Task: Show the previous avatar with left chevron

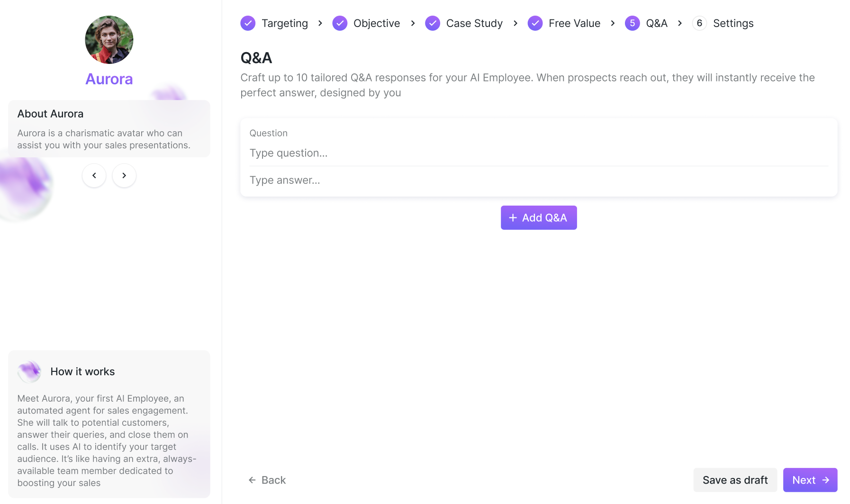Action: click(94, 176)
